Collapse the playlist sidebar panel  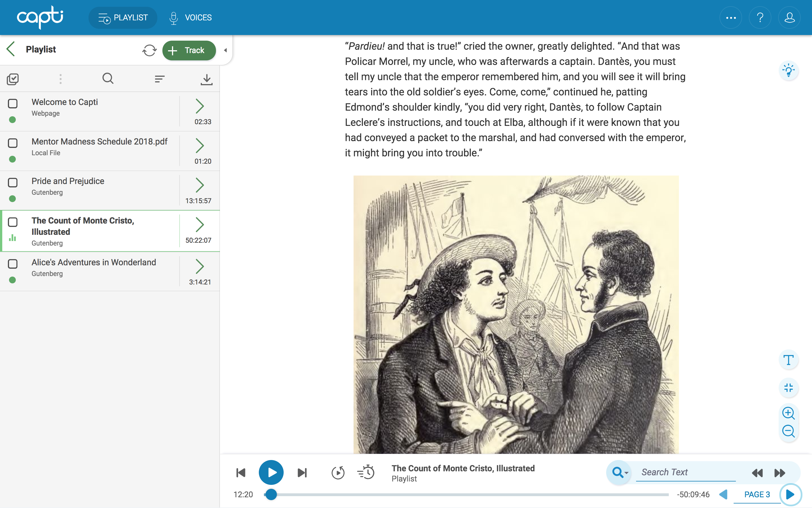[226, 51]
